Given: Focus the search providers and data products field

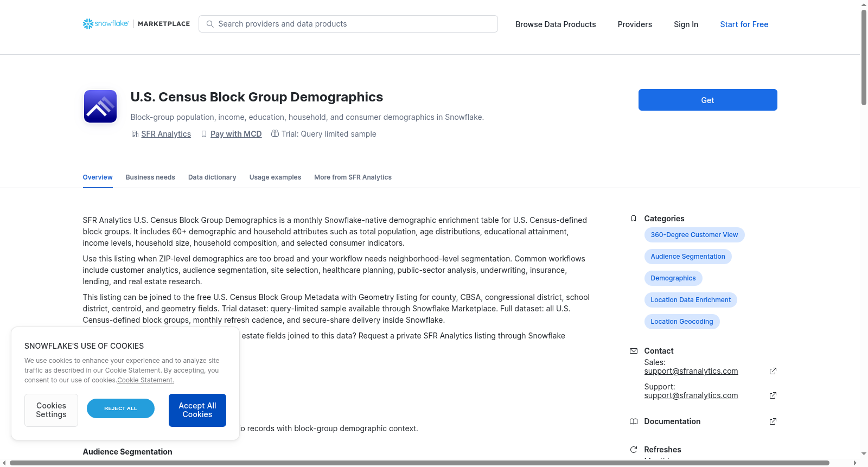Looking at the screenshot, I should pos(348,24).
